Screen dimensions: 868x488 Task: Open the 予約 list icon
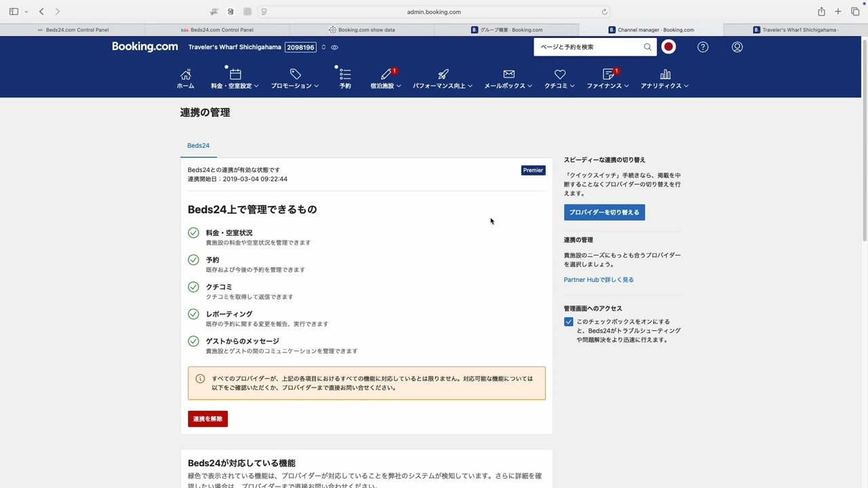pyautogui.click(x=345, y=74)
